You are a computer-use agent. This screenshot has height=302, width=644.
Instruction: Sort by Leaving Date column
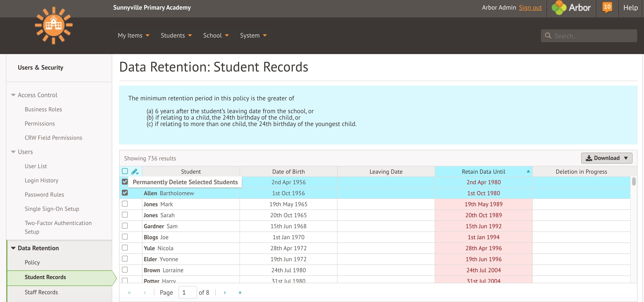point(386,172)
